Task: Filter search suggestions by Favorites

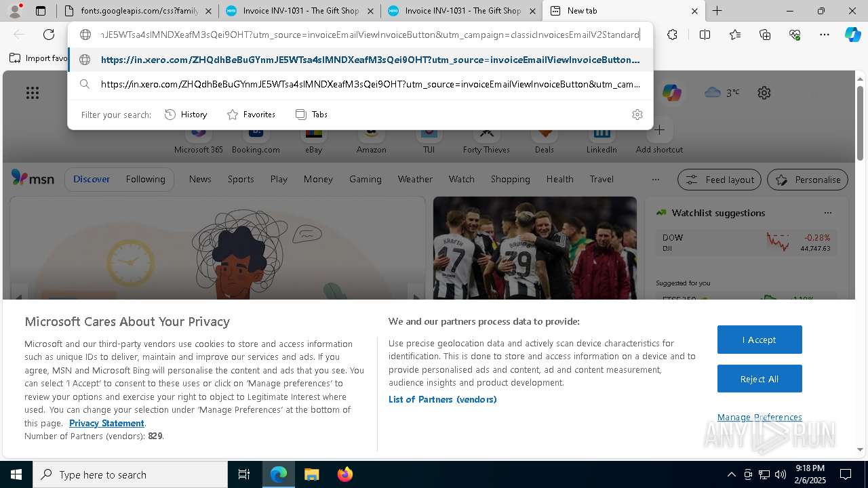Action: [251, 115]
